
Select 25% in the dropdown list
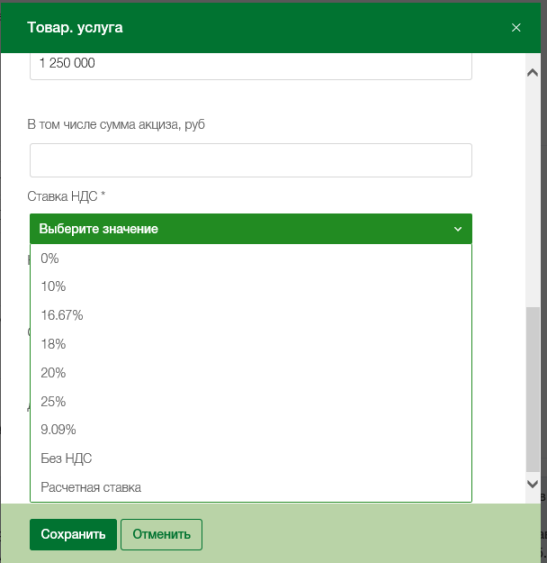click(x=251, y=401)
